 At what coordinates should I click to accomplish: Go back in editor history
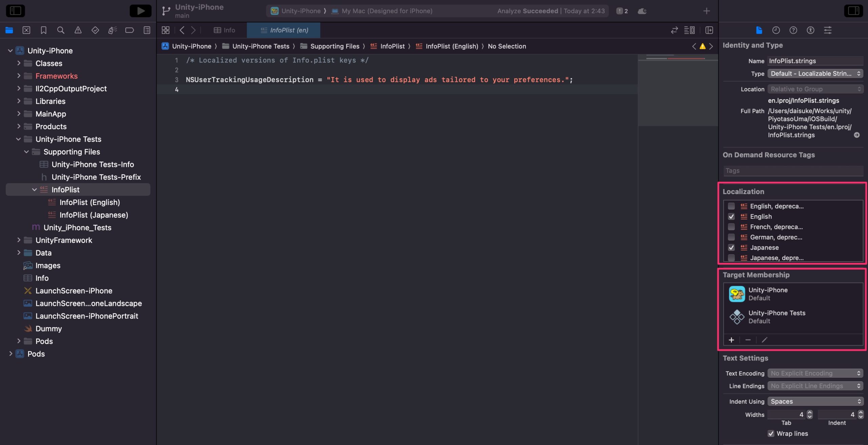(182, 30)
